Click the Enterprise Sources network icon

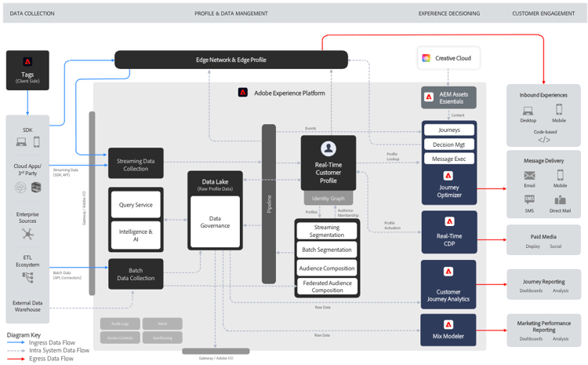27,235
